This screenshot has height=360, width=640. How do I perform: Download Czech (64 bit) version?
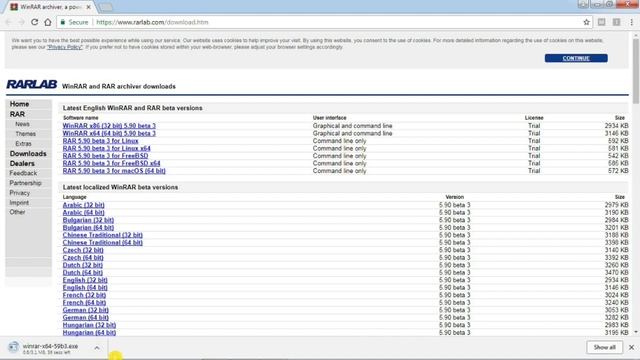83,258
